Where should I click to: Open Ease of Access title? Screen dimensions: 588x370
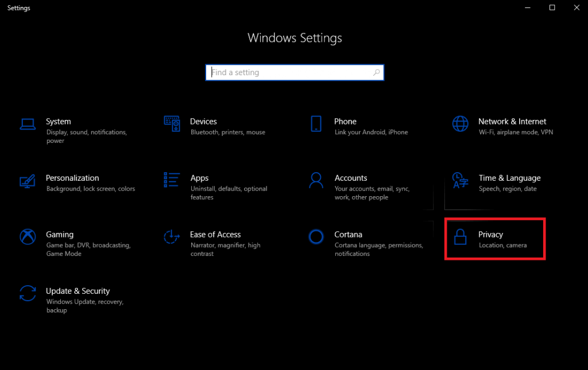(x=215, y=235)
